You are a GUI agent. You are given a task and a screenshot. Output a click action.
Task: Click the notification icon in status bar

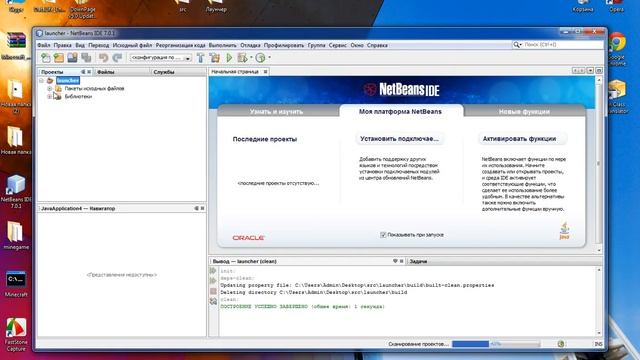(x=561, y=344)
